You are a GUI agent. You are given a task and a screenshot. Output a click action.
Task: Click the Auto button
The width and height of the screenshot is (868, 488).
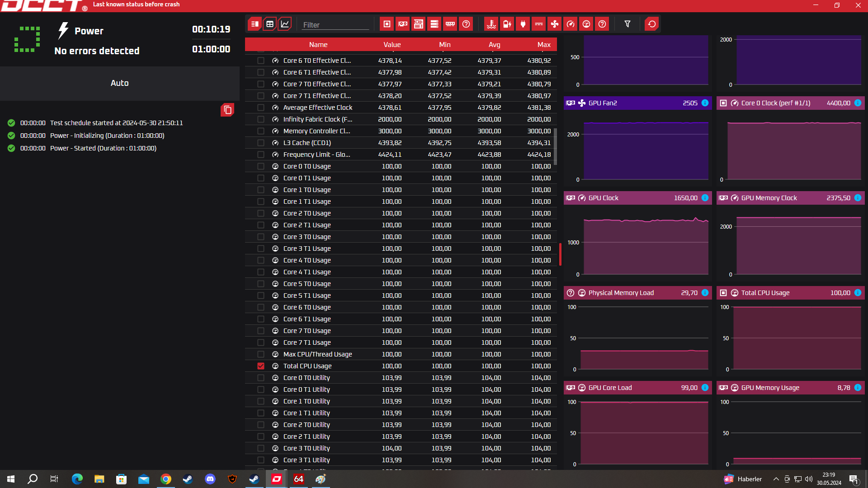(120, 83)
